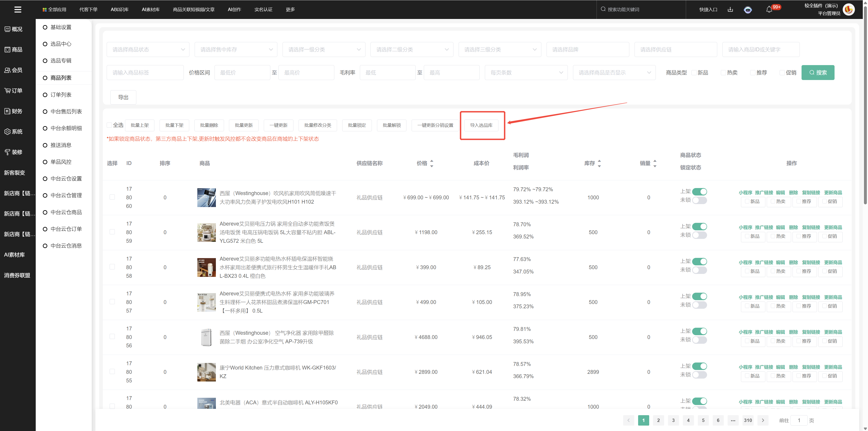Open the 请选择一级分类 dropdown
Viewport: 868px width, 431px height.
[x=324, y=49]
